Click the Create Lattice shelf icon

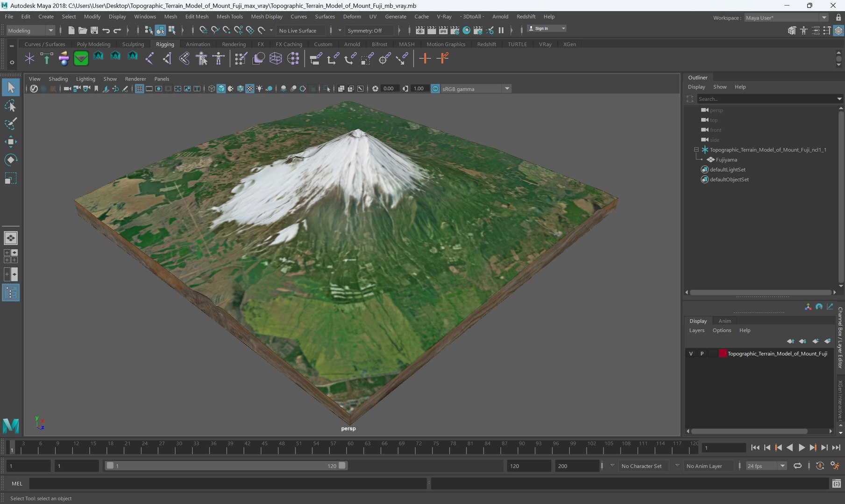[276, 58]
